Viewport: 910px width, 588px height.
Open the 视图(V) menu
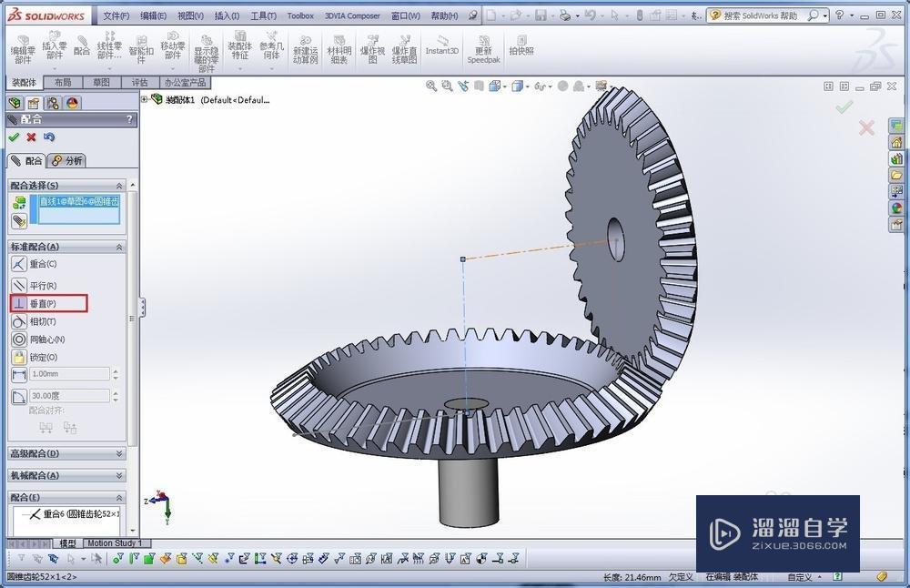[190, 15]
